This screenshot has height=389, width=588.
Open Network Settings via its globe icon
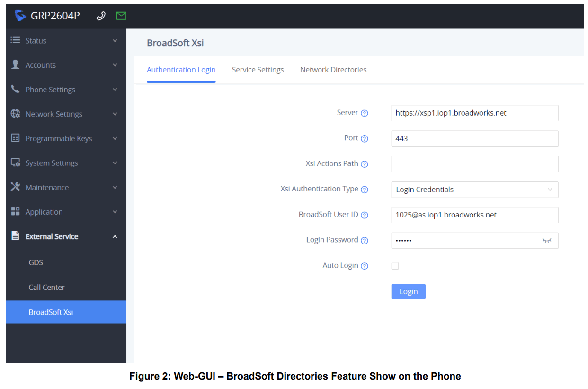(x=16, y=114)
